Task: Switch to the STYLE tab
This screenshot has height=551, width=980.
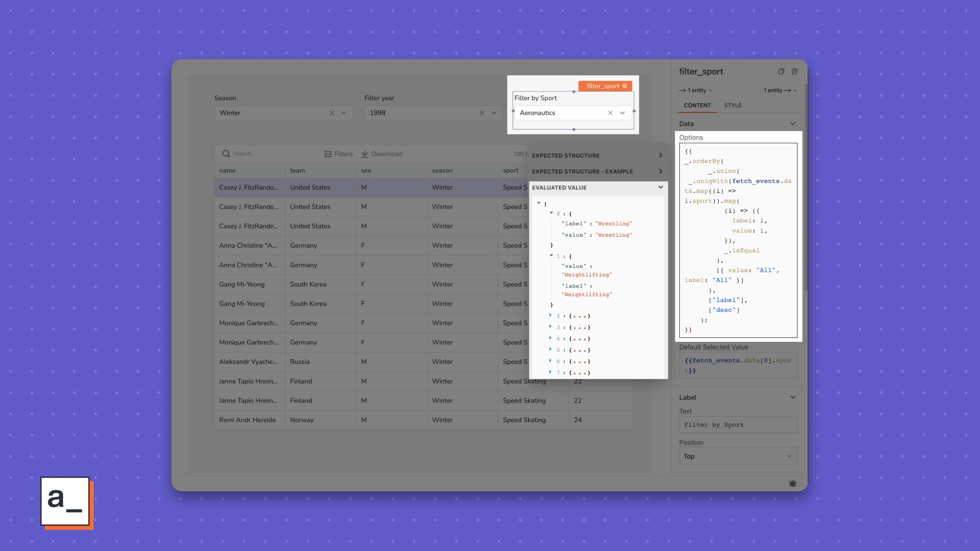Action: pyautogui.click(x=732, y=106)
